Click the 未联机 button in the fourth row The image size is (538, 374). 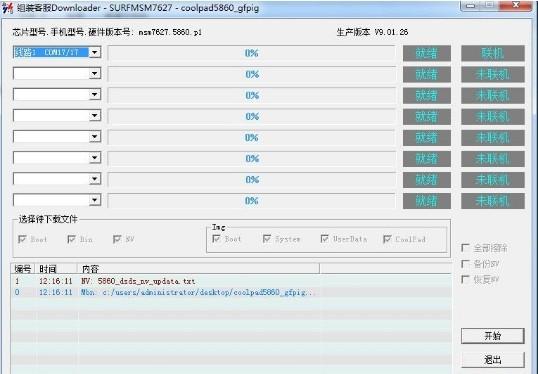pos(493,117)
